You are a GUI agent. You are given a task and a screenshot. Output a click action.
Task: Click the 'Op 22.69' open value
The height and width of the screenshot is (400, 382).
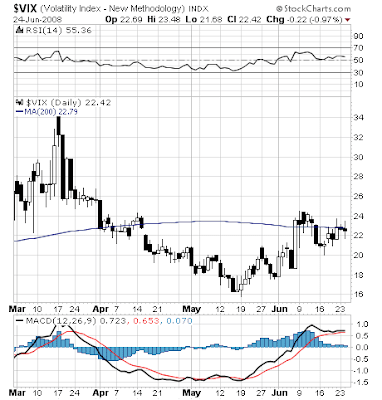[125, 19]
